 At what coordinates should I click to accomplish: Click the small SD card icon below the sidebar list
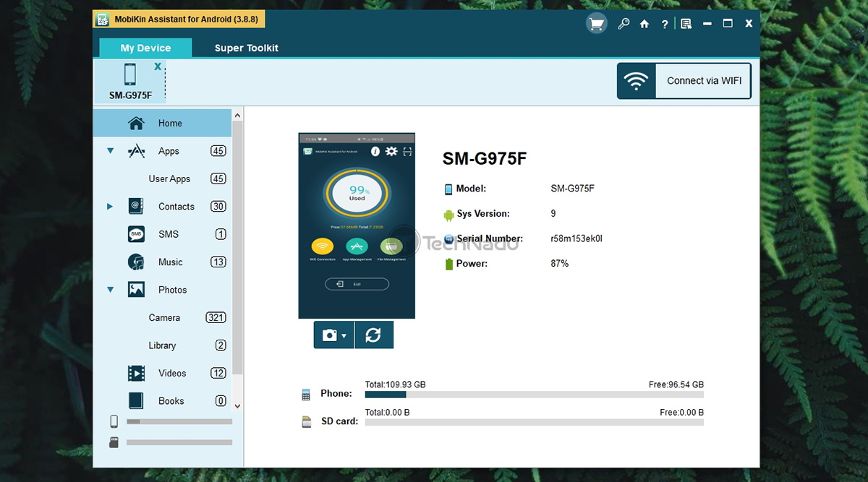pos(114,442)
